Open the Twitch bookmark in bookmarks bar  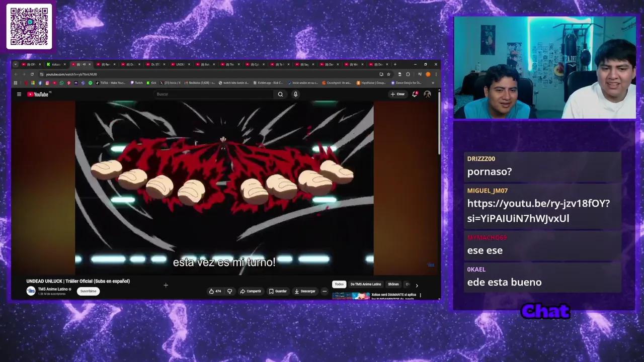point(136,83)
